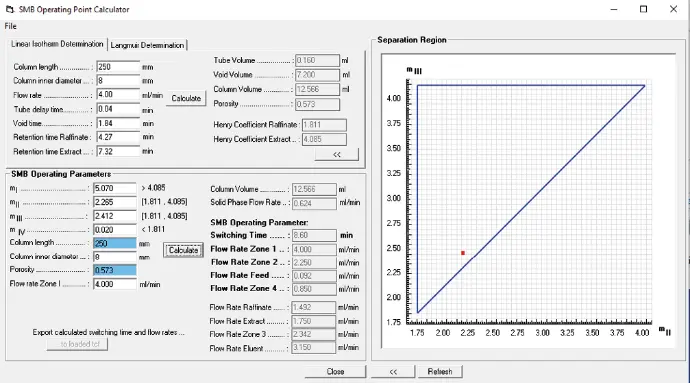Click the red operating point marker on plot
690x389 pixels.
point(463,253)
